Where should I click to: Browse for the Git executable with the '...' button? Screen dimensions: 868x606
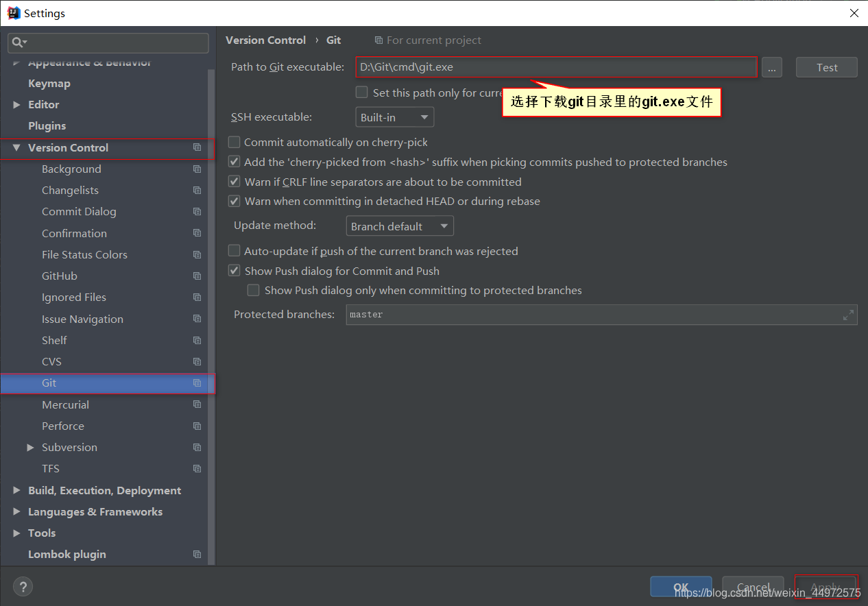(x=771, y=67)
